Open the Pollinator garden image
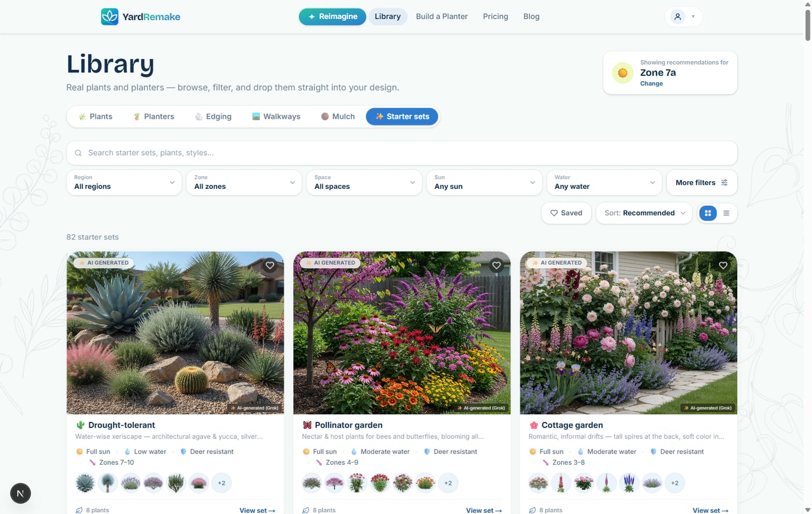This screenshot has width=812, height=514. click(x=402, y=333)
